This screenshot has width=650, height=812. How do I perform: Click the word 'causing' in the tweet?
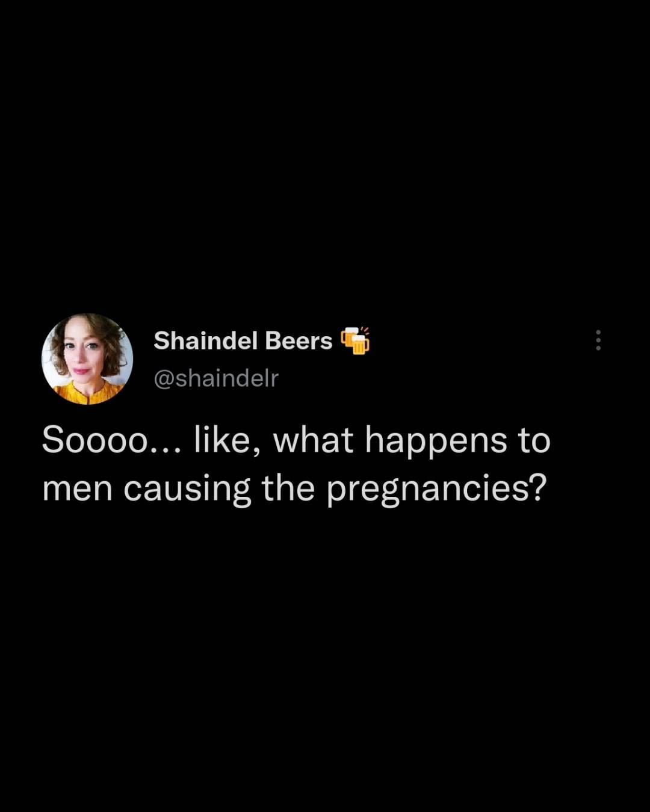click(187, 490)
